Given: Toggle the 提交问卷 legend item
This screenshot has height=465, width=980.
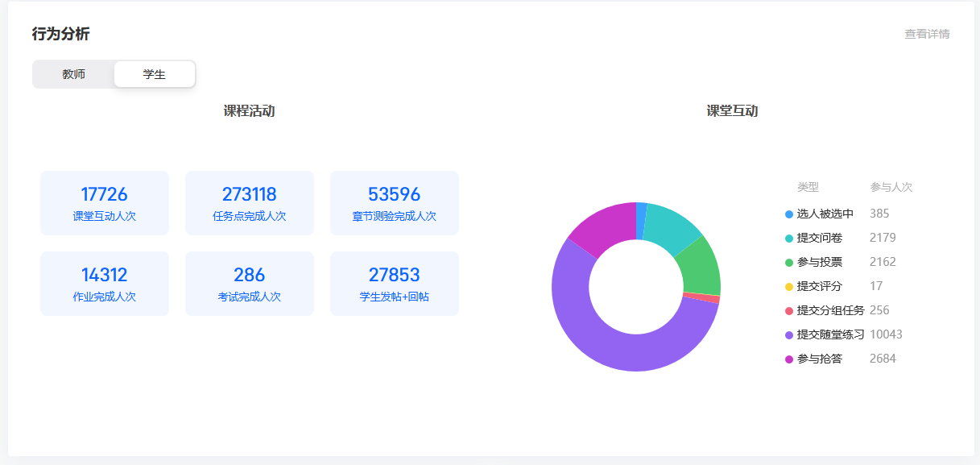Looking at the screenshot, I should coord(819,238).
